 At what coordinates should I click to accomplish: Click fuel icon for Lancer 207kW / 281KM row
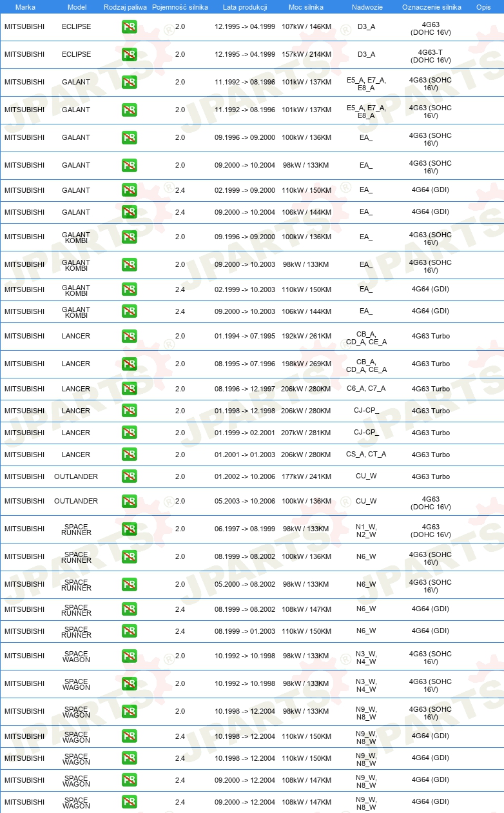pos(129,433)
